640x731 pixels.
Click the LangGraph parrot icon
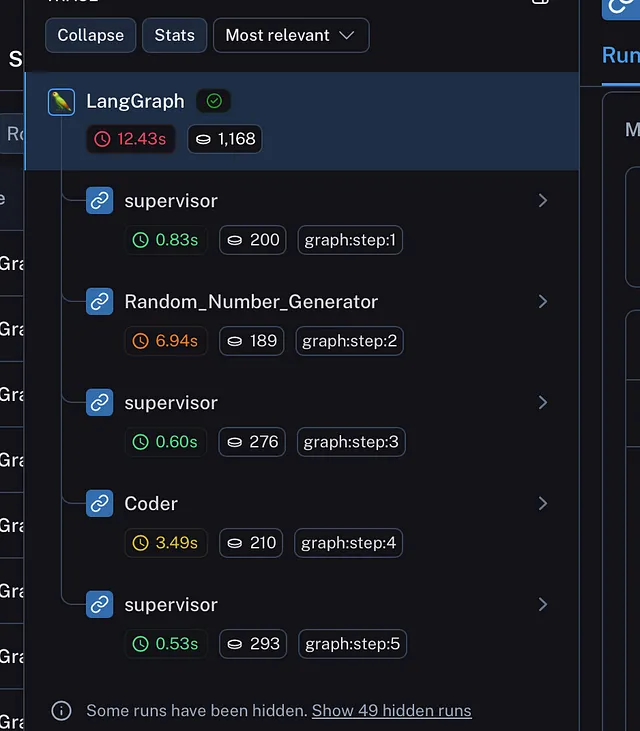coord(62,102)
